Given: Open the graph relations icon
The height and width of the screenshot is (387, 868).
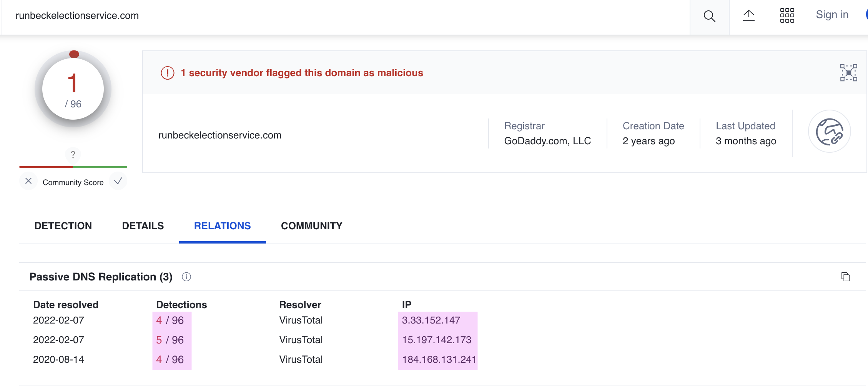Looking at the screenshot, I should pos(848,73).
